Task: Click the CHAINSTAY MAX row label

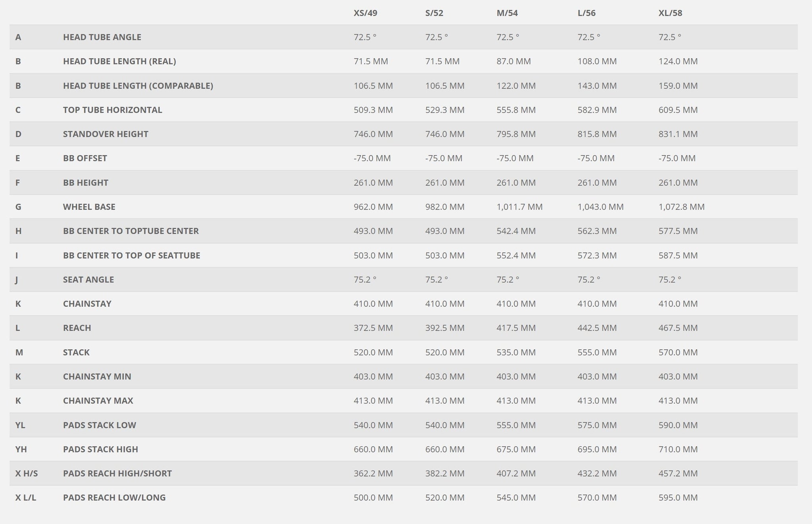Action: tap(98, 401)
